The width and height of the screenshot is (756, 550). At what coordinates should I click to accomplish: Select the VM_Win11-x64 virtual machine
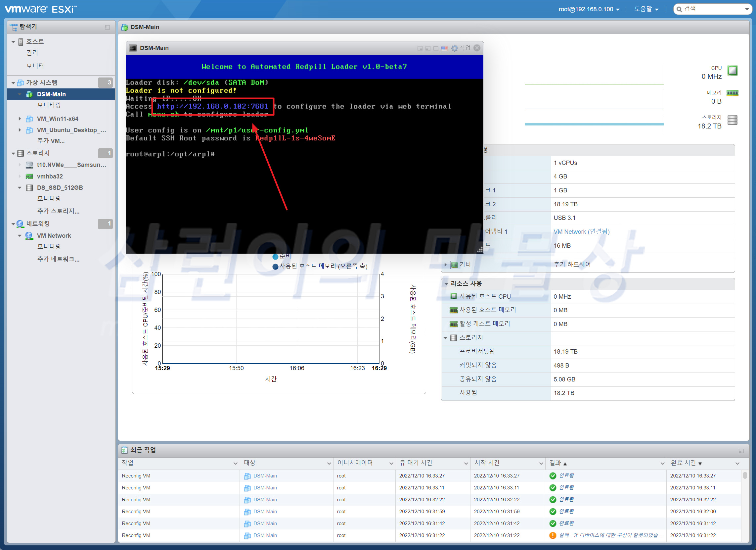[x=57, y=119]
